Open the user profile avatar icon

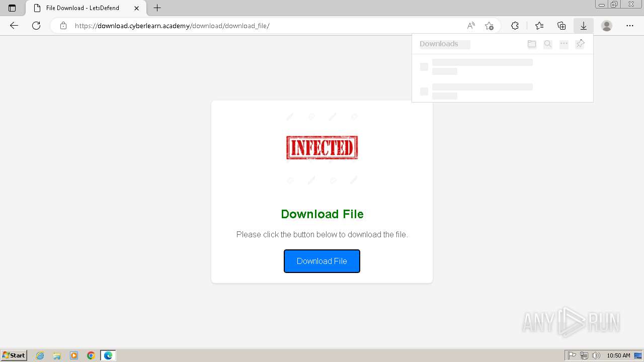[x=607, y=26]
